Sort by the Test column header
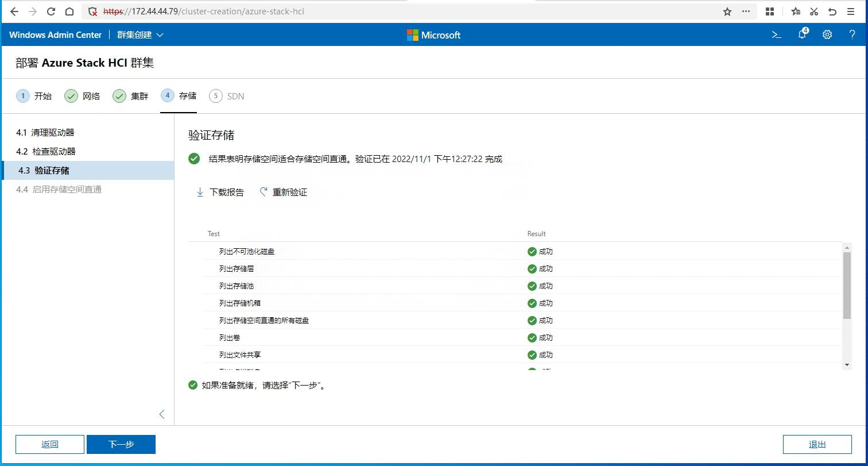The width and height of the screenshot is (868, 466). coord(214,234)
